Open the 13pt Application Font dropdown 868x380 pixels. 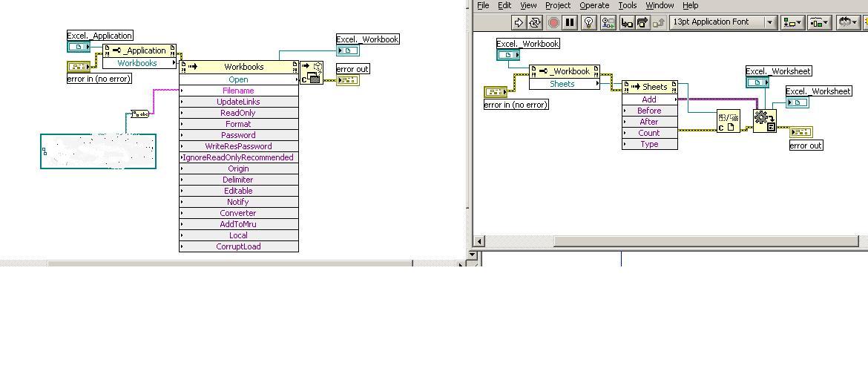pyautogui.click(x=723, y=22)
